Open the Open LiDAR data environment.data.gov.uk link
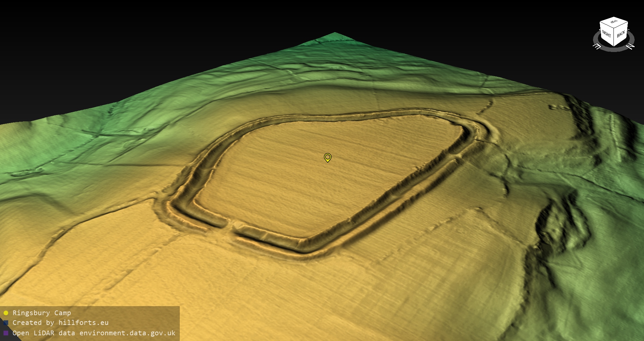644x341 pixels. point(94,333)
